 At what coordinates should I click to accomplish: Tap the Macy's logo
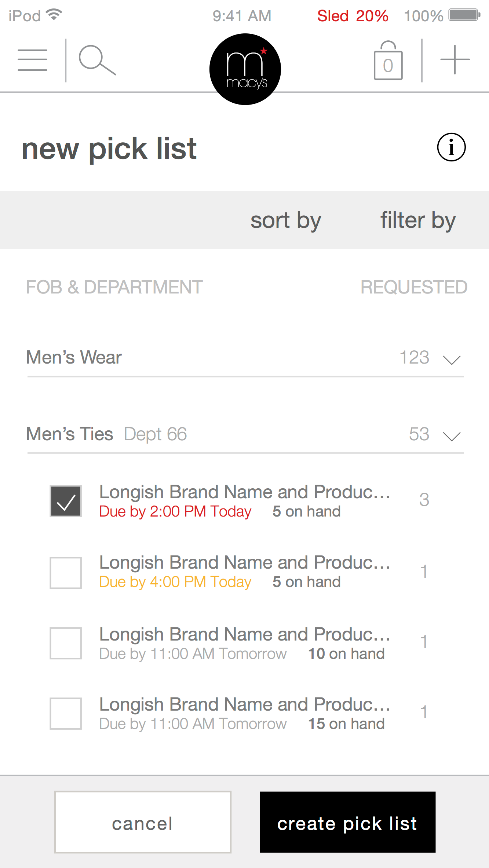point(245,69)
